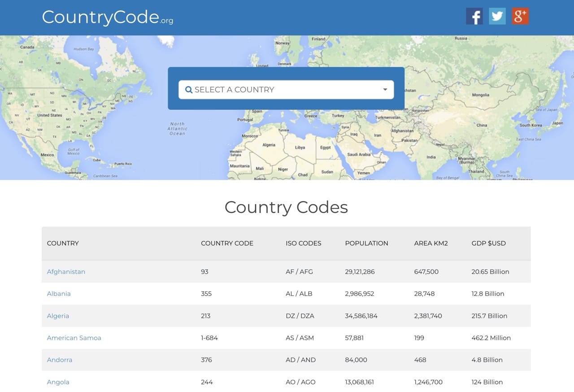Select the AS / ASM ISO code
This screenshot has height=392, width=574.
pyautogui.click(x=300, y=338)
